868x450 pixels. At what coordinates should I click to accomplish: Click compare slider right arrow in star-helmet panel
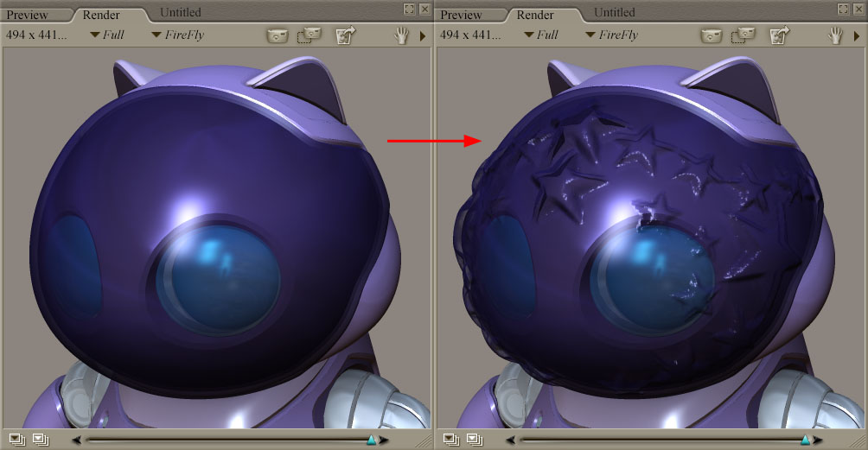(818, 440)
